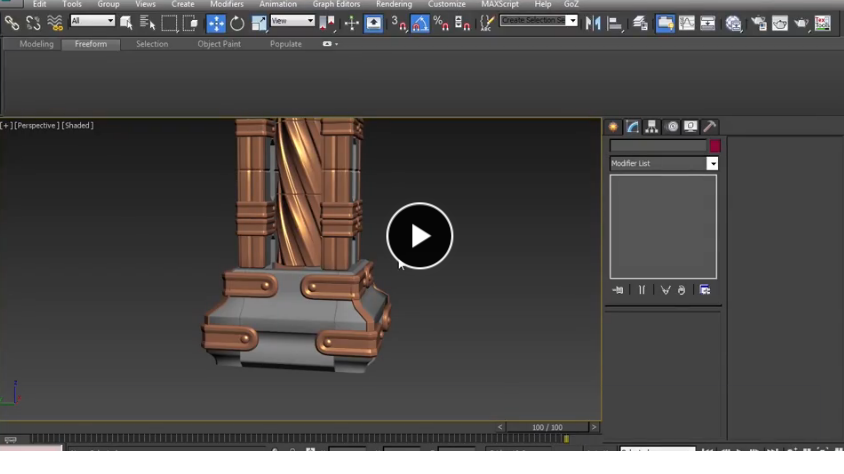Switch to Freeform ribbon tab
The width and height of the screenshot is (844, 474).
(x=91, y=44)
